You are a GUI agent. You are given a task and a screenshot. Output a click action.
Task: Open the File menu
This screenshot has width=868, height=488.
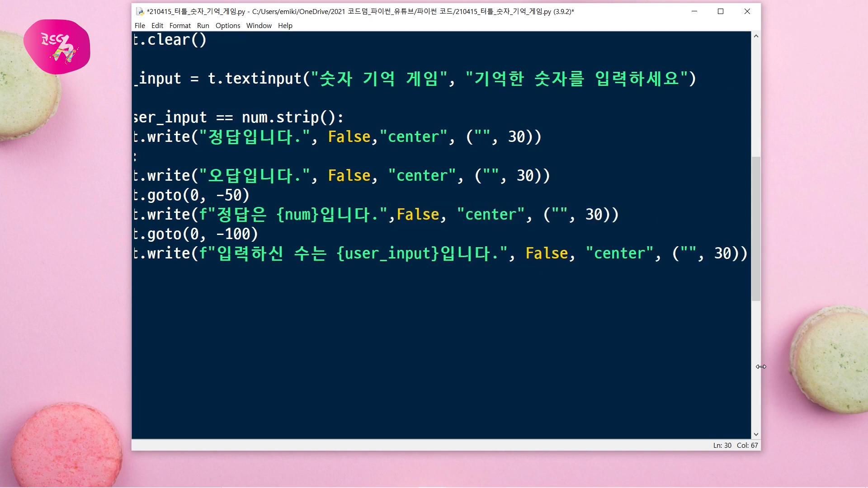coord(140,26)
